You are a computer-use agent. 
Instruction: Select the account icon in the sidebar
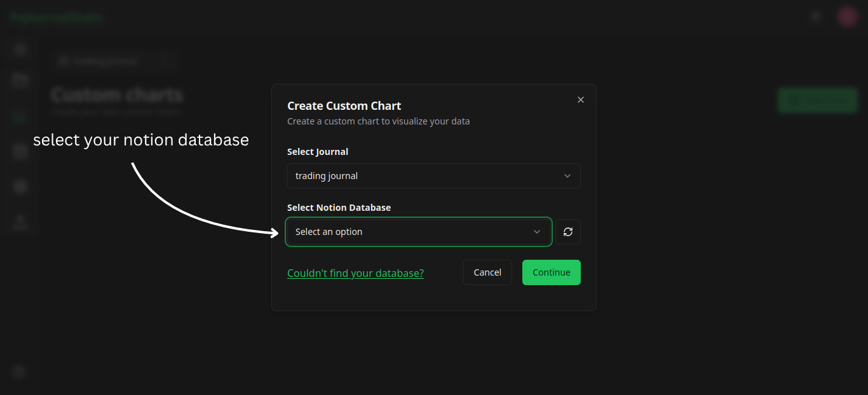[x=19, y=222]
